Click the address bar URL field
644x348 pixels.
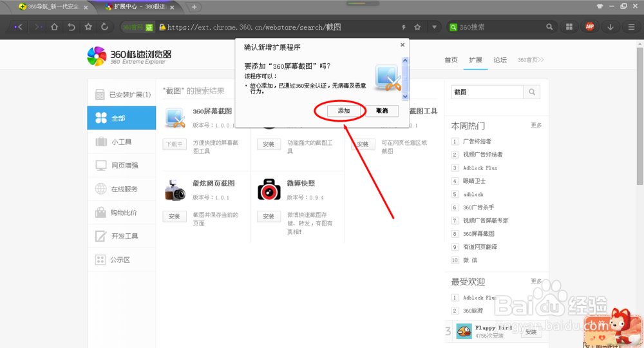[281, 27]
